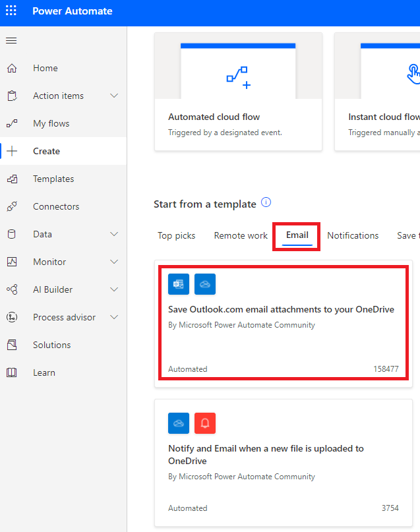Click OneDrive icon on Notify and Email card
Screen dimensions: 420x532
[179, 423]
